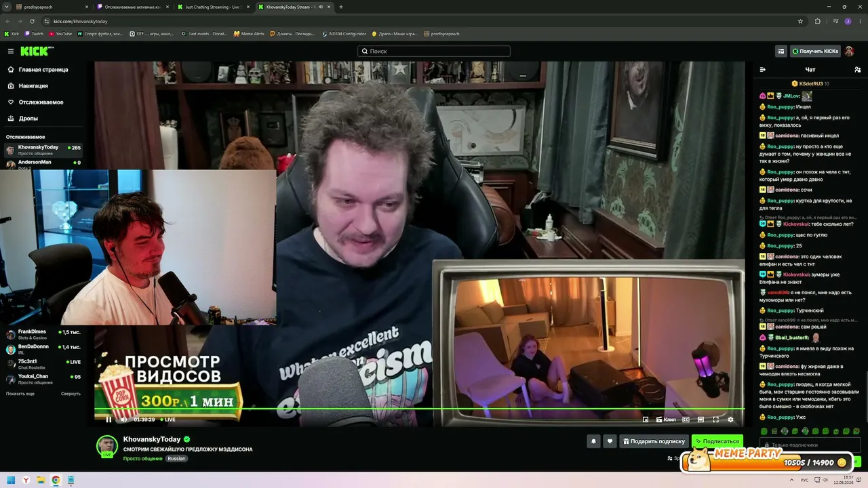Open File Explorer from the taskbar
The image size is (868, 488).
[41, 481]
